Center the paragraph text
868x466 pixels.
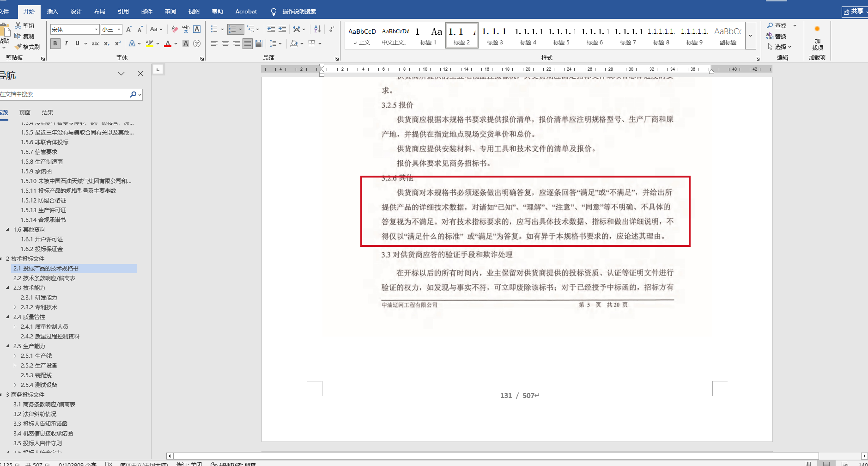tap(225, 43)
